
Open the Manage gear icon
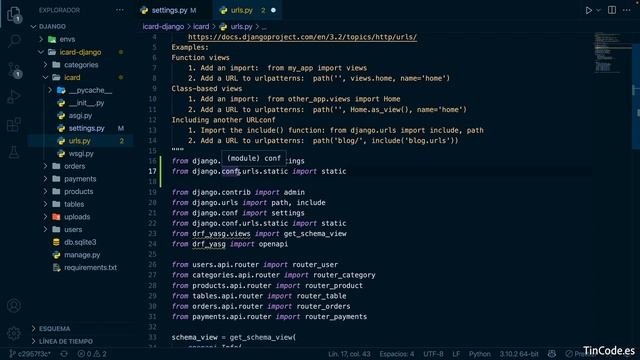click(14, 333)
